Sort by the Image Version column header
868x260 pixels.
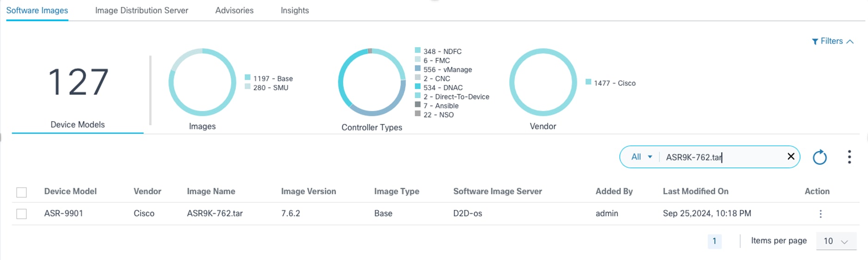[308, 192]
